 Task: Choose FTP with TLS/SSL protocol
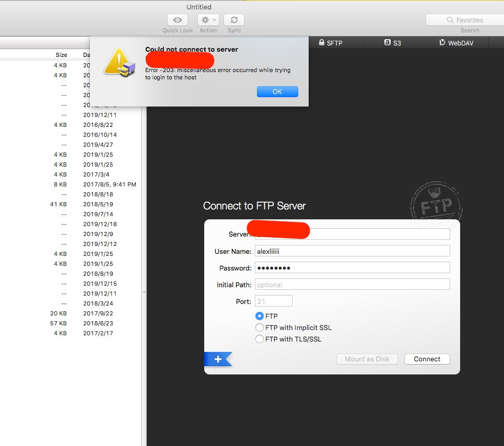point(259,339)
